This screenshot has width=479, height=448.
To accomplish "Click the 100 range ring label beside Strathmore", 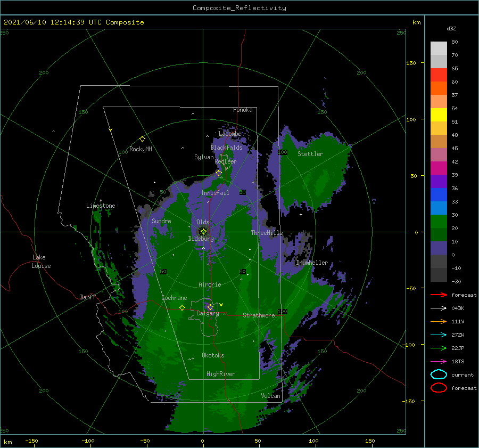I will pos(282,312).
